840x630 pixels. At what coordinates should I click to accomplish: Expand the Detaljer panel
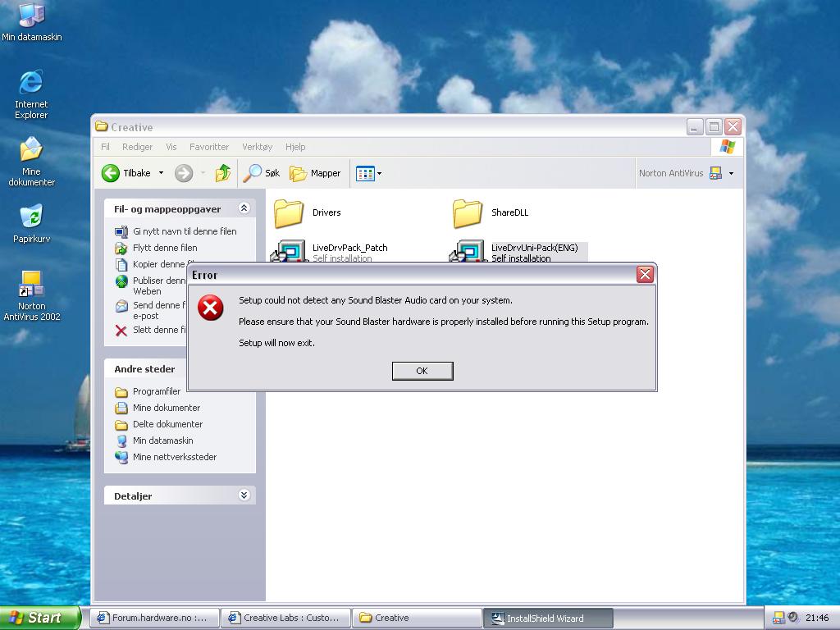point(244,495)
